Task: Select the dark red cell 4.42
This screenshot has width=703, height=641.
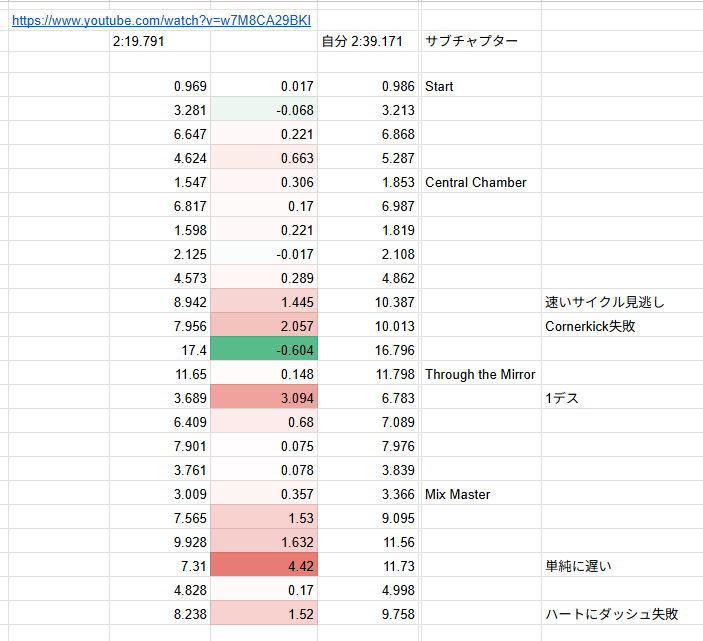Action: pos(264,566)
